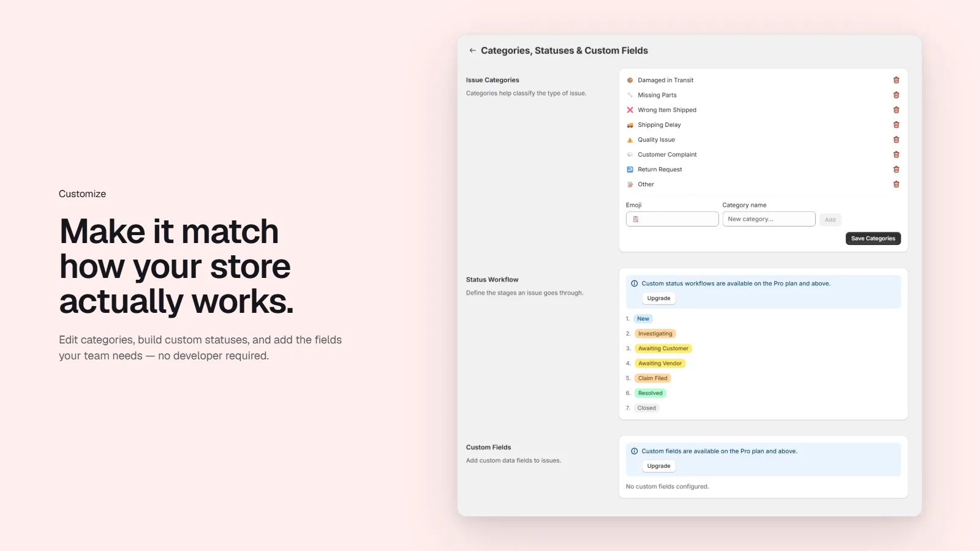Select the Claim Filed status badge
The width and height of the screenshot is (980, 551).
652,378
